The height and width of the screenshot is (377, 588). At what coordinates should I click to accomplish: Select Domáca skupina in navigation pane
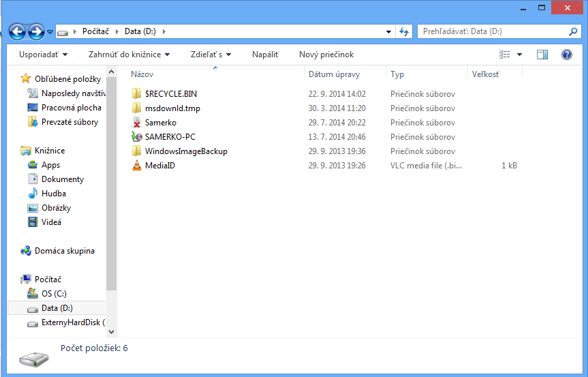point(65,251)
